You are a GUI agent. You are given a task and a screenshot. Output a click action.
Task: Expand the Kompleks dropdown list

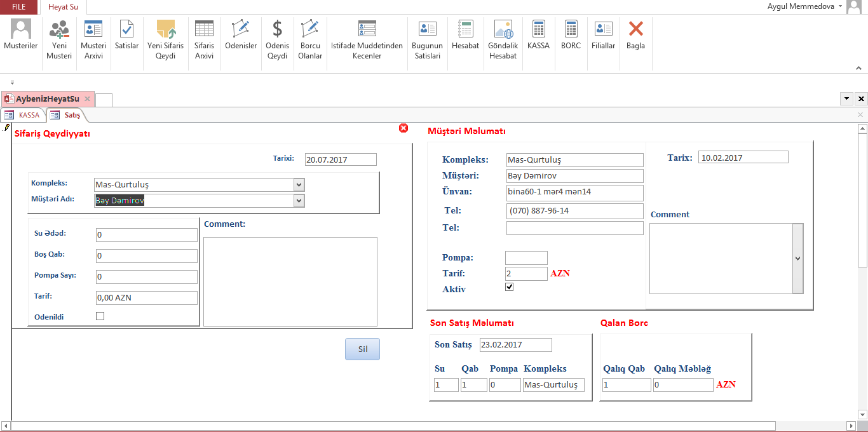pos(299,184)
